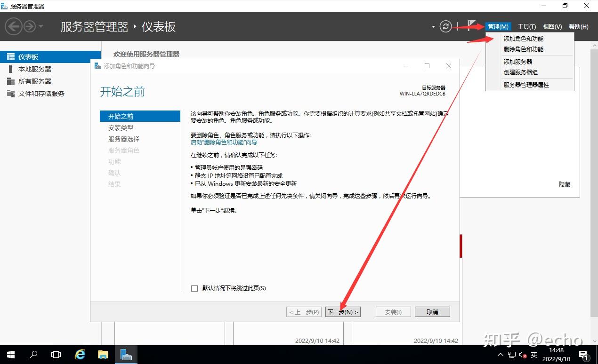Choose 添加角色和功能 from the 管理 menu

coord(524,39)
